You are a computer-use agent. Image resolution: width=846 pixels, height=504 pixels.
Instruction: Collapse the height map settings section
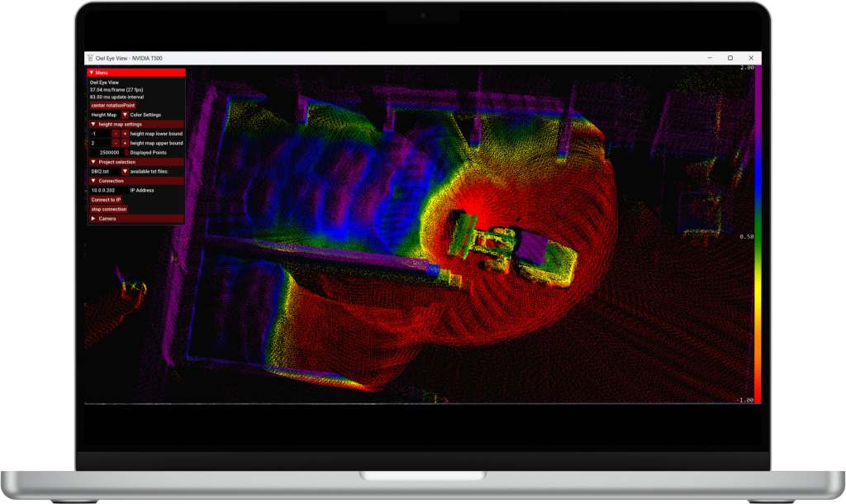pyautogui.click(x=93, y=122)
